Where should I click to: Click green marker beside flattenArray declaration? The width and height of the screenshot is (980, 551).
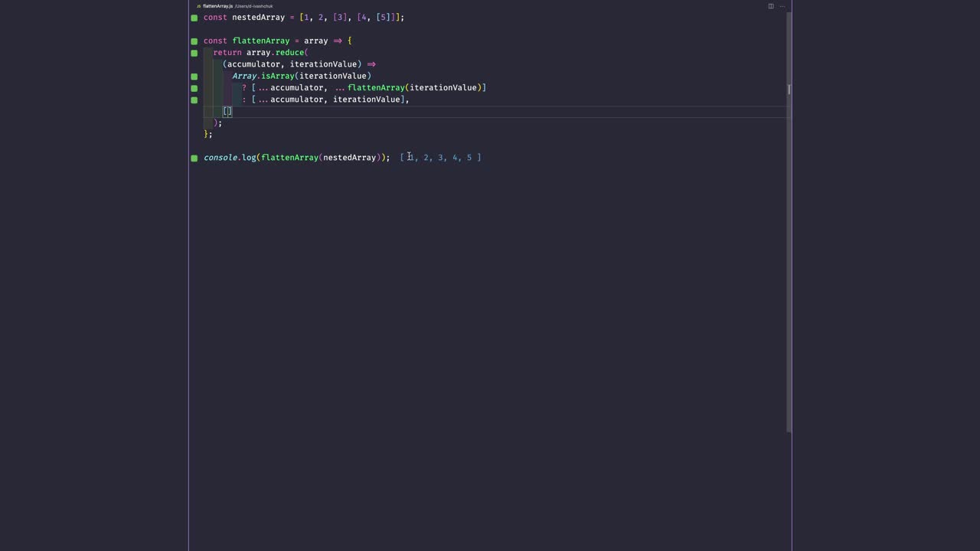coord(194,41)
